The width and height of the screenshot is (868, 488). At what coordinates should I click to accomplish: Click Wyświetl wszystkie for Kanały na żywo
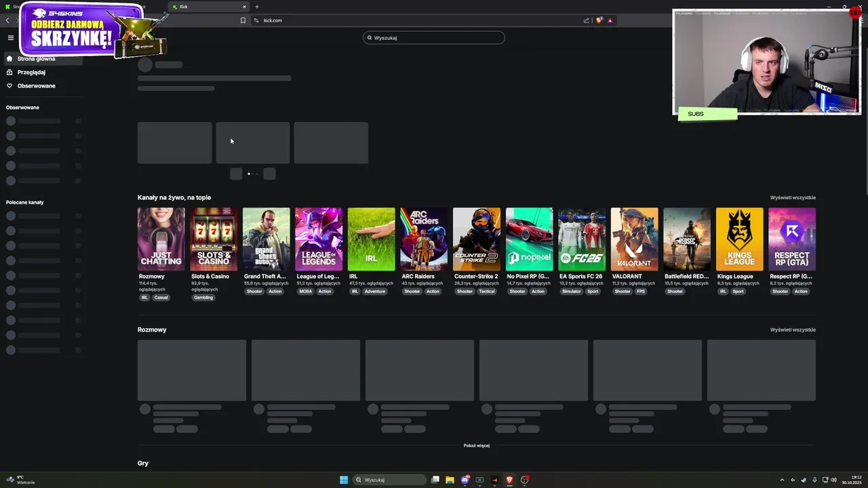793,198
